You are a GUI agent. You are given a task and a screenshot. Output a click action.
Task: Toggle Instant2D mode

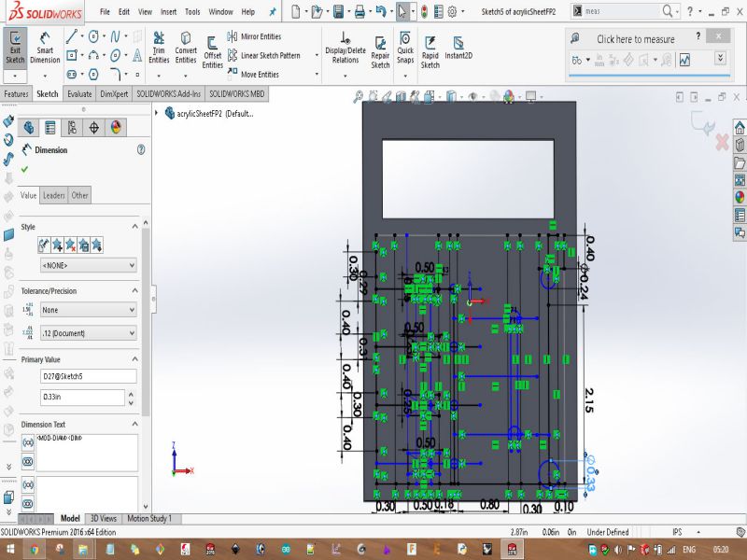pyautogui.click(x=458, y=49)
